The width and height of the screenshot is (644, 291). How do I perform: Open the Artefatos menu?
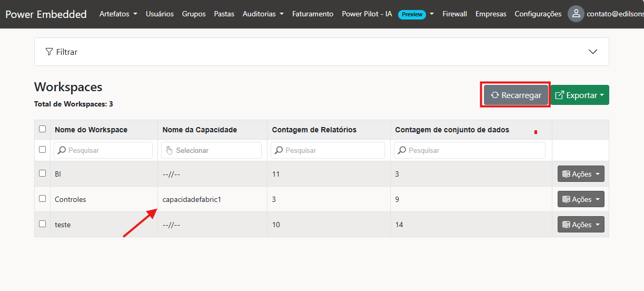118,14
